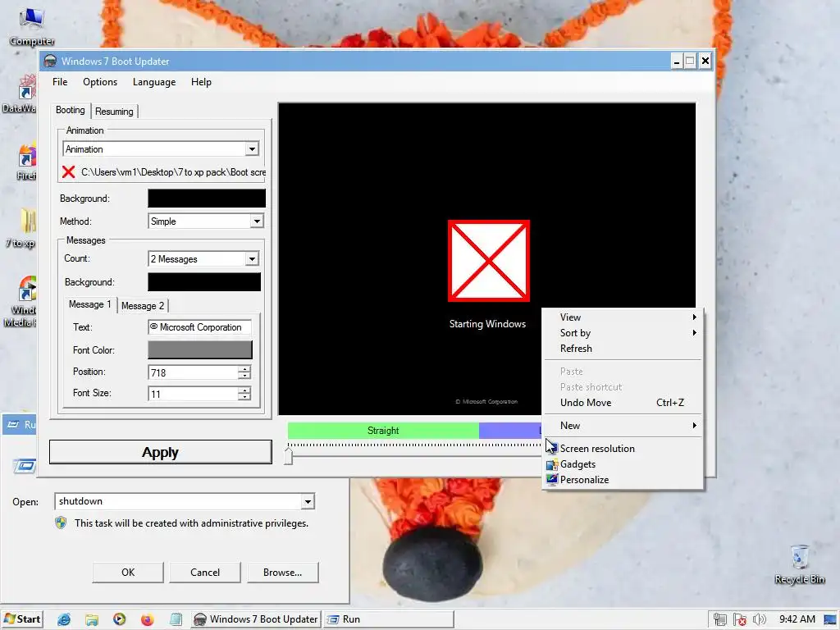Click the Run dialog icon beside title

point(13,424)
